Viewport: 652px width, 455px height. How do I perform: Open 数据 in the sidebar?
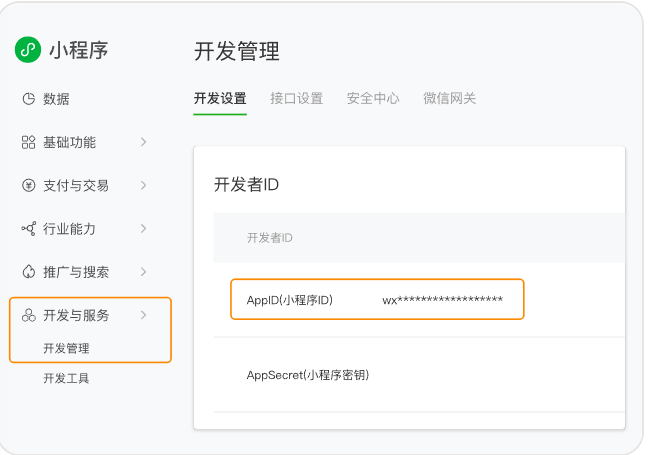(x=56, y=99)
